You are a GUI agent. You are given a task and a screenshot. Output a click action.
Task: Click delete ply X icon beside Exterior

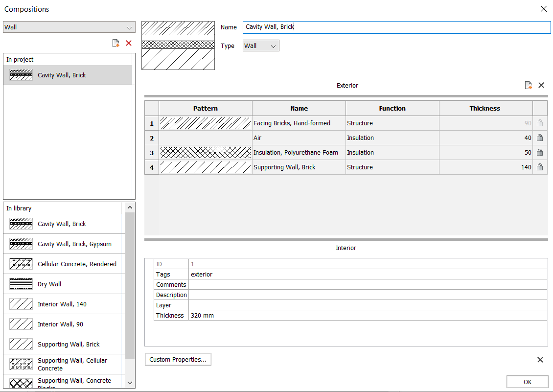tap(541, 85)
